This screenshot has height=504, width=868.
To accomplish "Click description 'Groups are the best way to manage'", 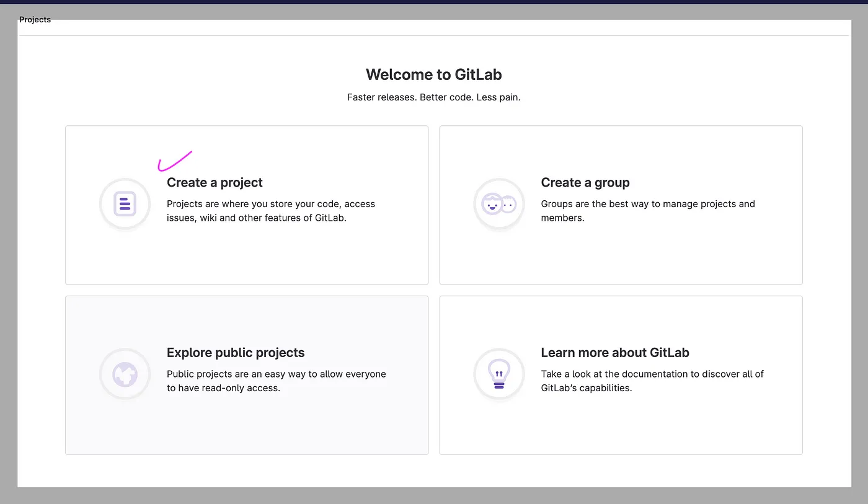I will tap(648, 211).
